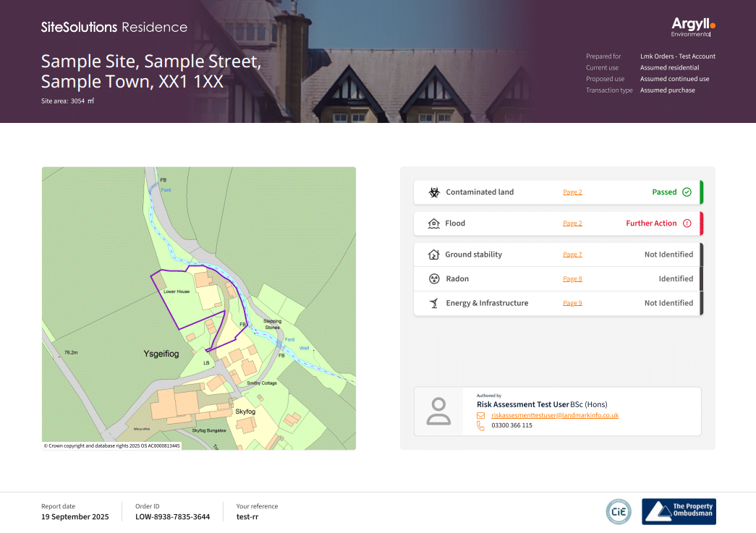The image size is (756, 533).
Task: Click the site location map thumbnail
Action: tap(199, 309)
